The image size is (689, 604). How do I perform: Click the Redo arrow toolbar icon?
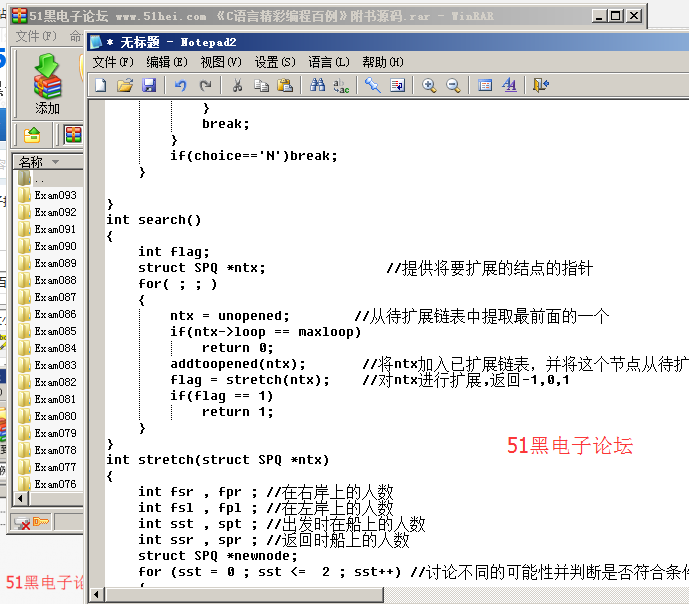click(205, 86)
